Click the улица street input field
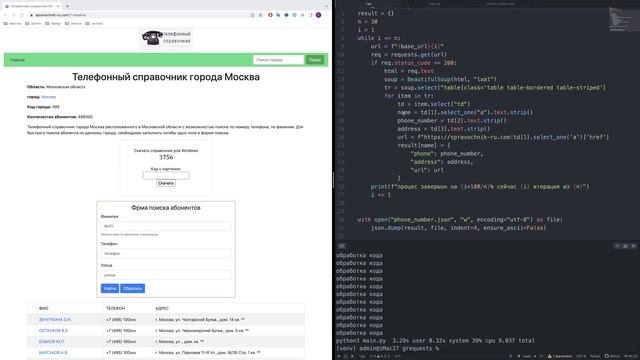The width and height of the screenshot is (640, 360). [x=166, y=275]
